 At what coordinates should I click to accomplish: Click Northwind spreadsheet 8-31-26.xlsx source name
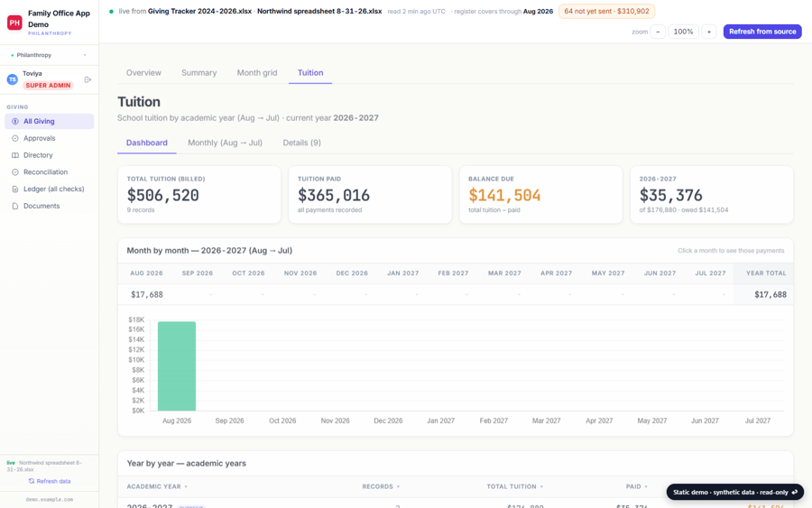pyautogui.click(x=319, y=12)
